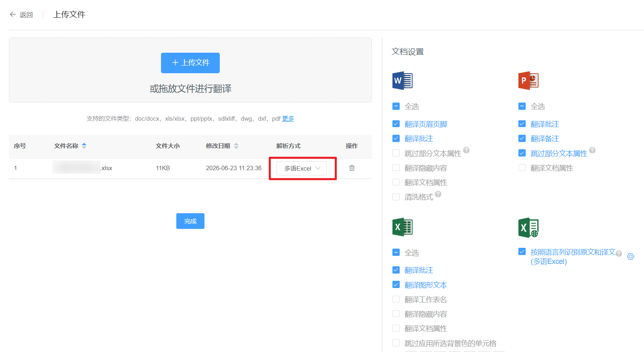644x352 pixels.
Task: Enable Word 翻译隐藏内容 checkbox
Action: point(396,168)
